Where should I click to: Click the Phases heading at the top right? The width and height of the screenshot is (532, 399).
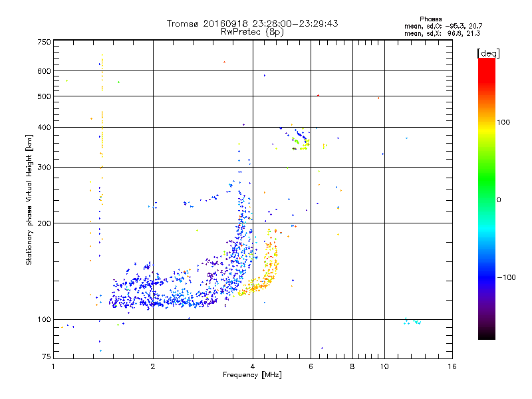pyautogui.click(x=430, y=19)
